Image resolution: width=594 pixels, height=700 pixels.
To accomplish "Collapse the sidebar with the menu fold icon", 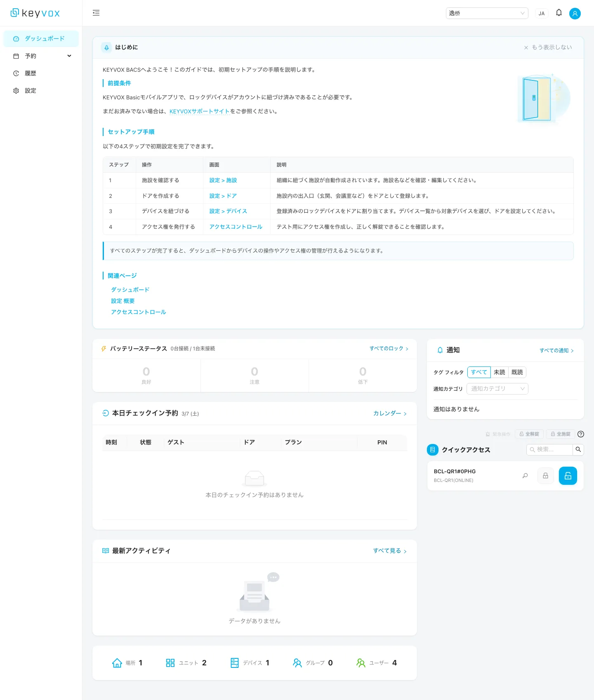I will 96,13.
